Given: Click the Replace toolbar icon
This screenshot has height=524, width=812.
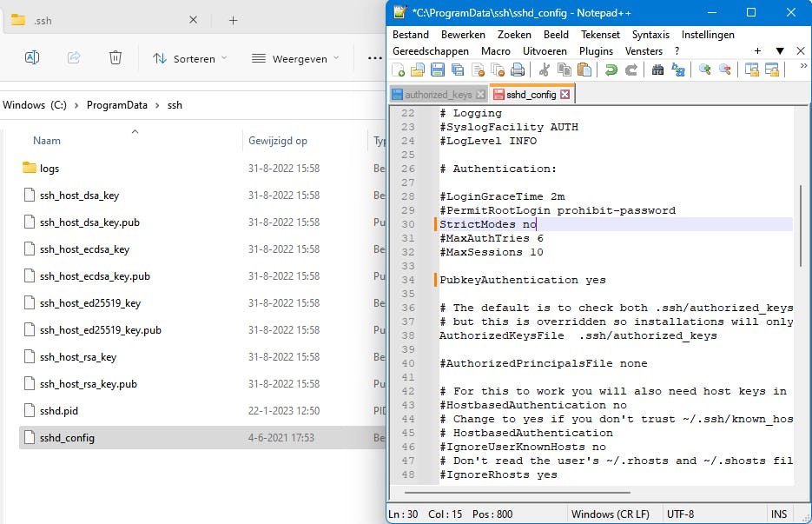Looking at the screenshot, I should click(678, 70).
